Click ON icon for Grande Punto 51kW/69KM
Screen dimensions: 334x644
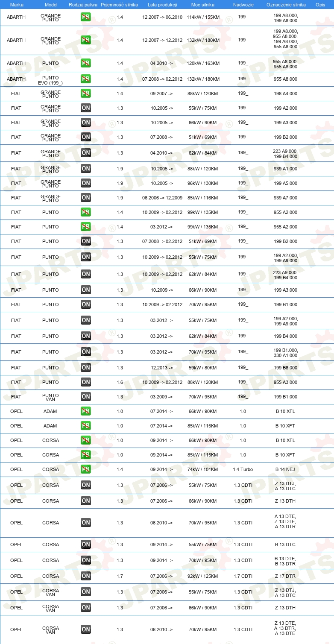point(86,137)
